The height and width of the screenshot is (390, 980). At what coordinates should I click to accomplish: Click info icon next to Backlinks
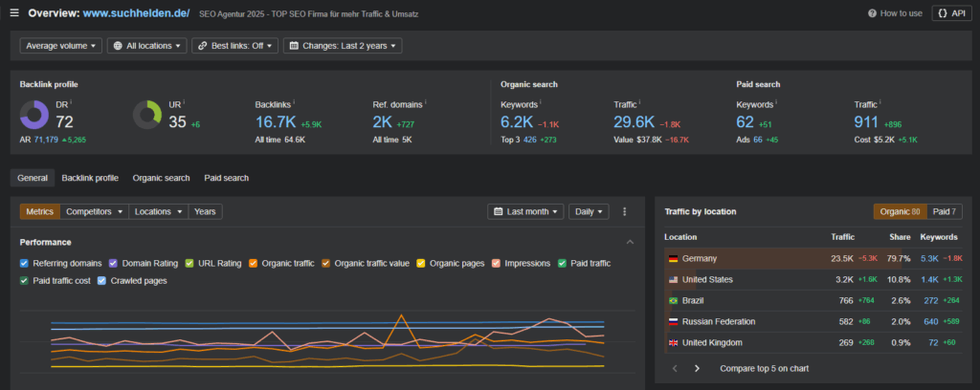[x=295, y=102]
